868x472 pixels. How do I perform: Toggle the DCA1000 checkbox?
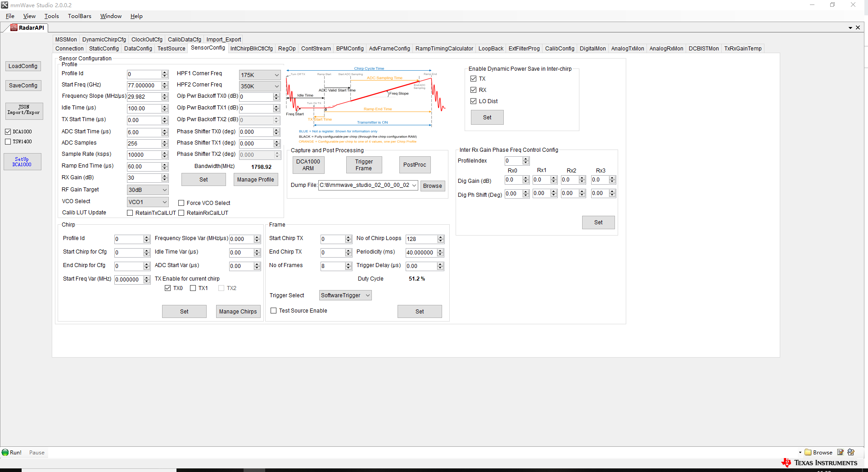8,132
